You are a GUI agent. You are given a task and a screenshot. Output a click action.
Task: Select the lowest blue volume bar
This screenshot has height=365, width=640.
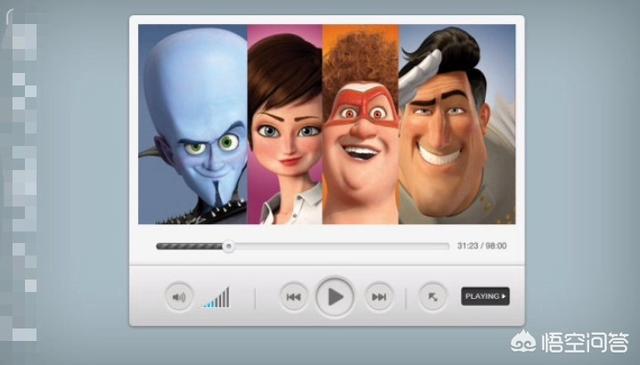point(204,305)
